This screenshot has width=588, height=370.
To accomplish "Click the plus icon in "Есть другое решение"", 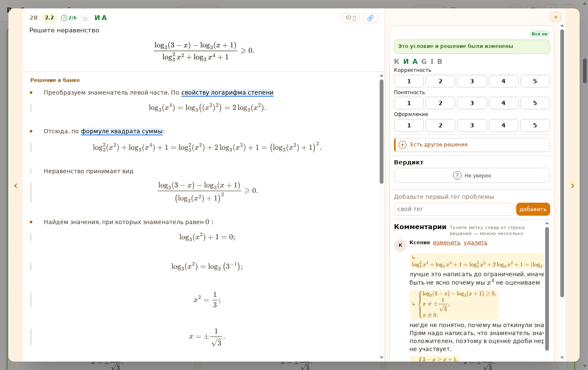I will 402,145.
